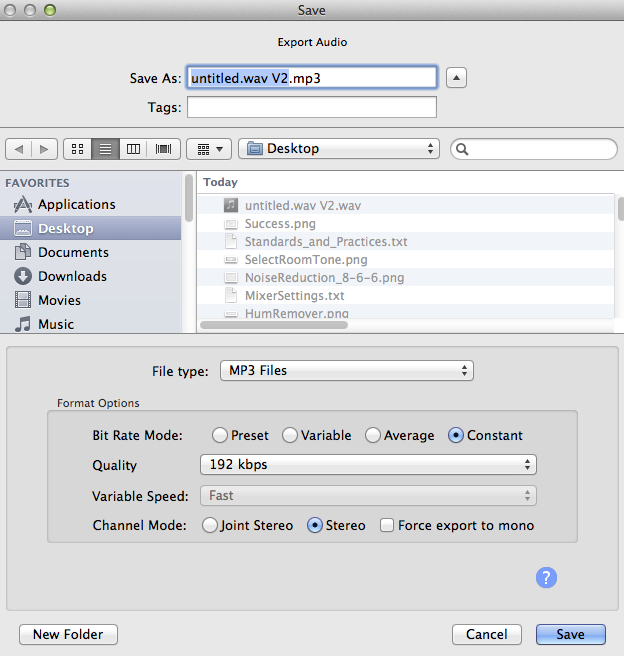The width and height of the screenshot is (624, 656).
Task: Select file MixerSettings.txt
Action: [x=405, y=295]
